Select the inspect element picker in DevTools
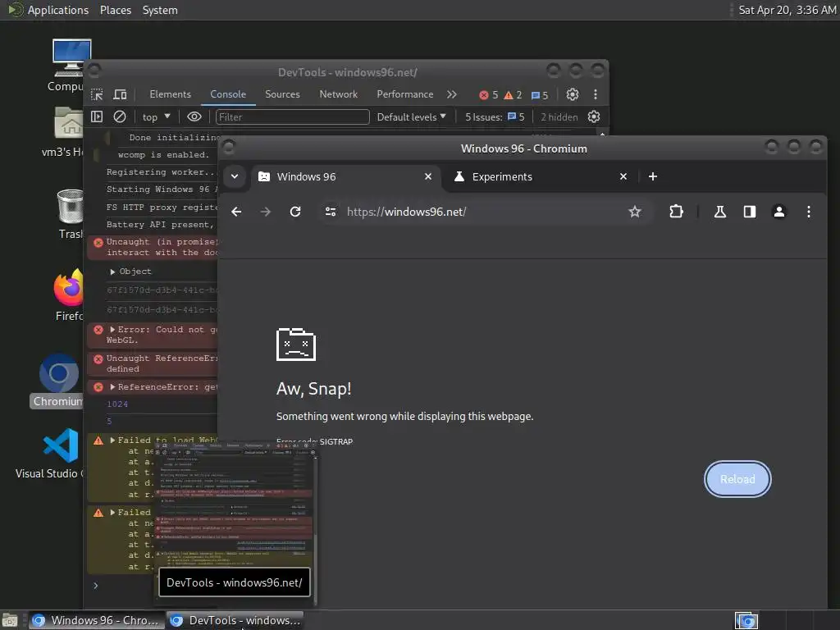This screenshot has height=630, width=840. 97,95
